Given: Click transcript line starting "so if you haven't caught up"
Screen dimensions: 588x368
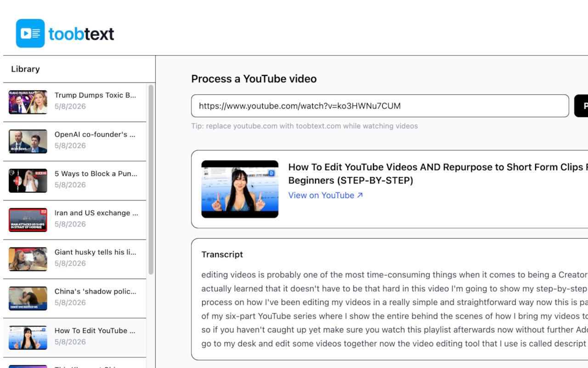Looking at the screenshot, I should [395, 330].
